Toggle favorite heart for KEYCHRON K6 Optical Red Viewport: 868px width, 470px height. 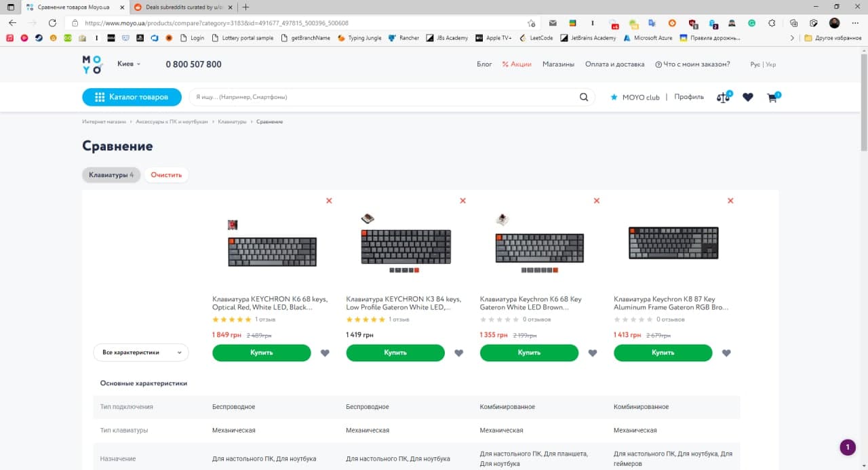[325, 353]
